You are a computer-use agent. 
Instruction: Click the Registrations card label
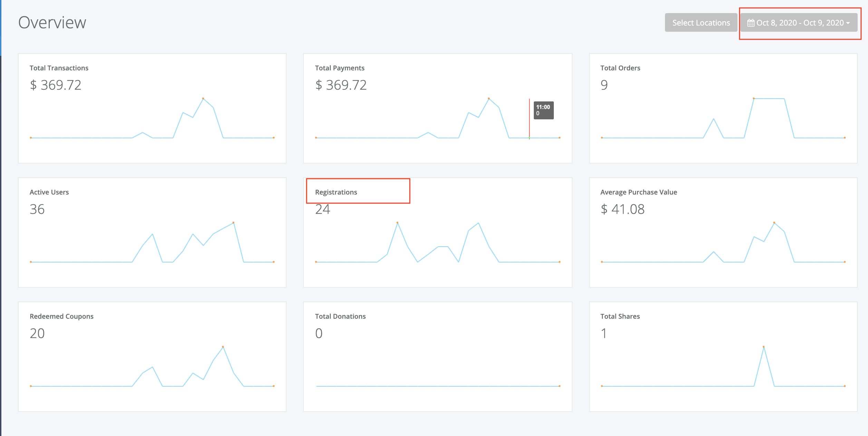tap(336, 192)
